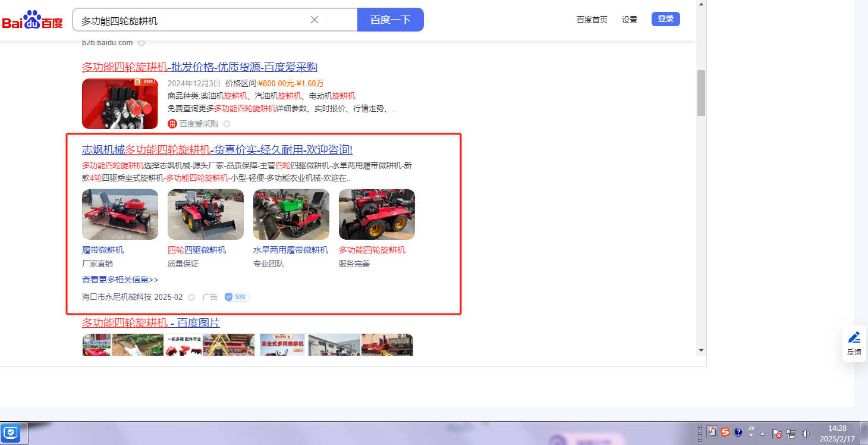The width and height of the screenshot is (868, 445).
Task: Click the blue shield taskbar icon
Action: click(11, 433)
